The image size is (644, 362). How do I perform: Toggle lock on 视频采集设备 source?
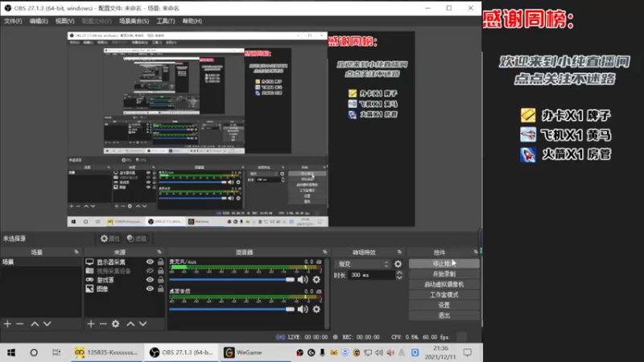160,271
